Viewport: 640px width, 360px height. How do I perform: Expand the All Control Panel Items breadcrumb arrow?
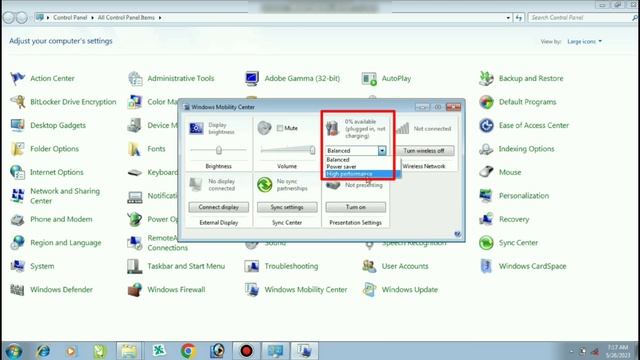[x=160, y=18]
